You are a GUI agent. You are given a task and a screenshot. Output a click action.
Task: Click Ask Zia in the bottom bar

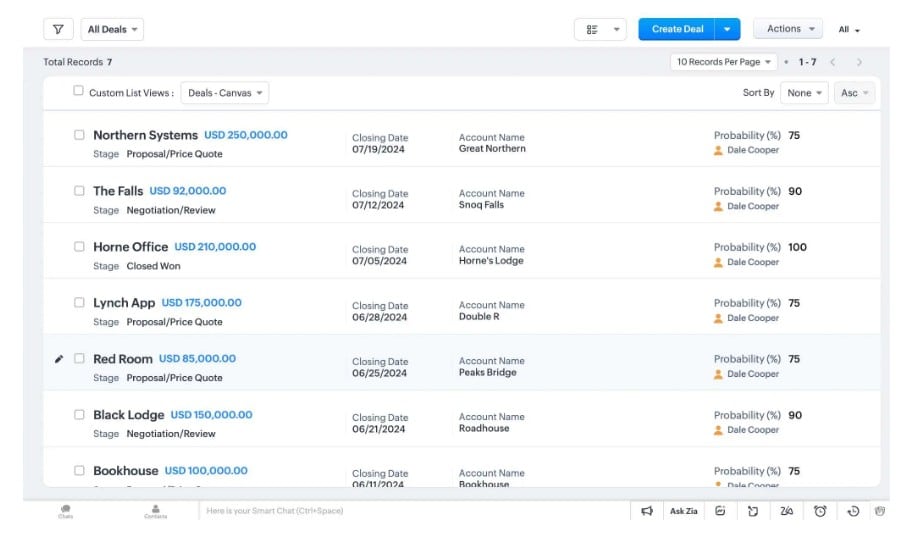[683, 511]
